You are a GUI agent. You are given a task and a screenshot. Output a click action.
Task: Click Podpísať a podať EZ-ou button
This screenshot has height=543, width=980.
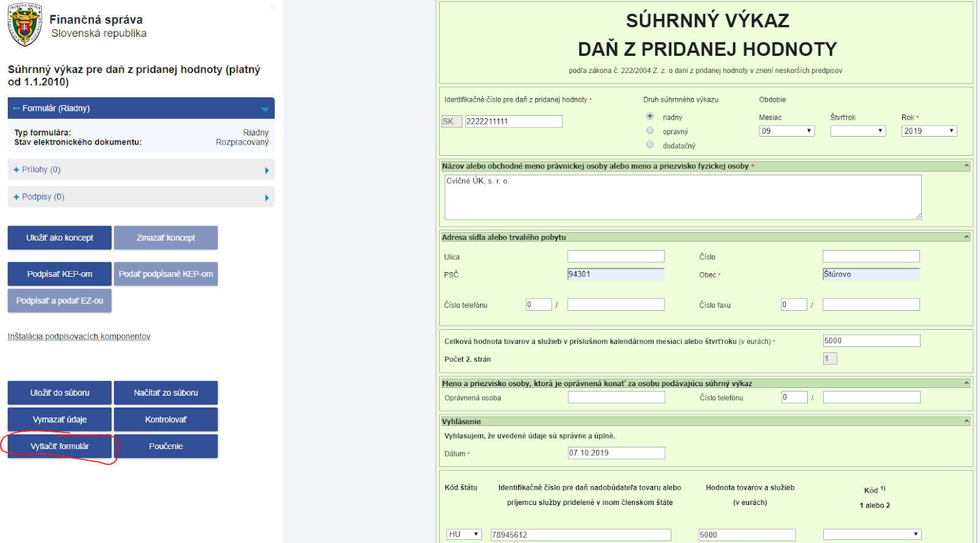tap(59, 301)
